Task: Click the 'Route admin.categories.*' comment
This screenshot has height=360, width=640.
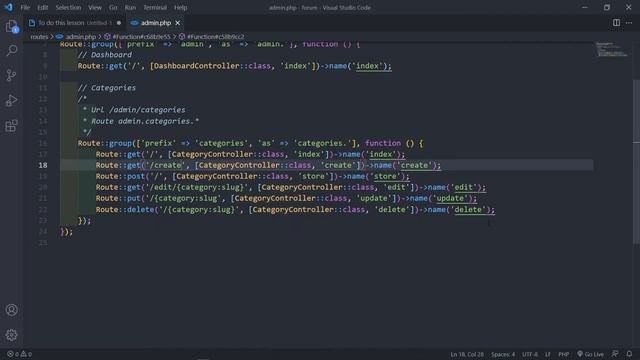Action: [x=145, y=121]
